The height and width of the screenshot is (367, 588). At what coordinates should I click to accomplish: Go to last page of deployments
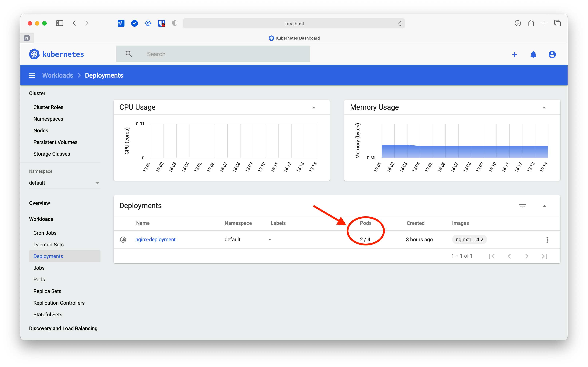(x=544, y=256)
